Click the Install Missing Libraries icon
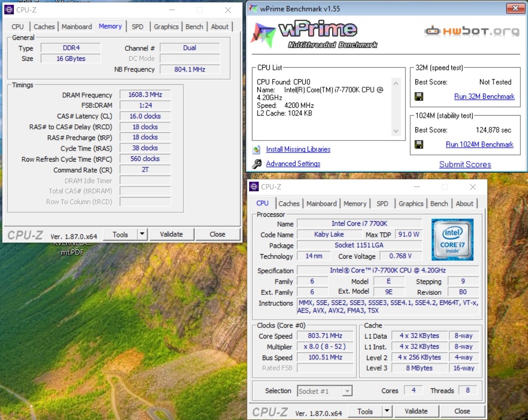Image resolution: width=528 pixels, height=420 pixels. click(x=257, y=149)
